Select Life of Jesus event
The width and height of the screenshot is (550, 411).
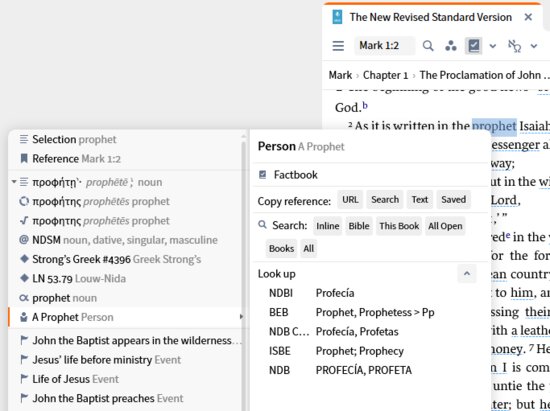coord(126,379)
